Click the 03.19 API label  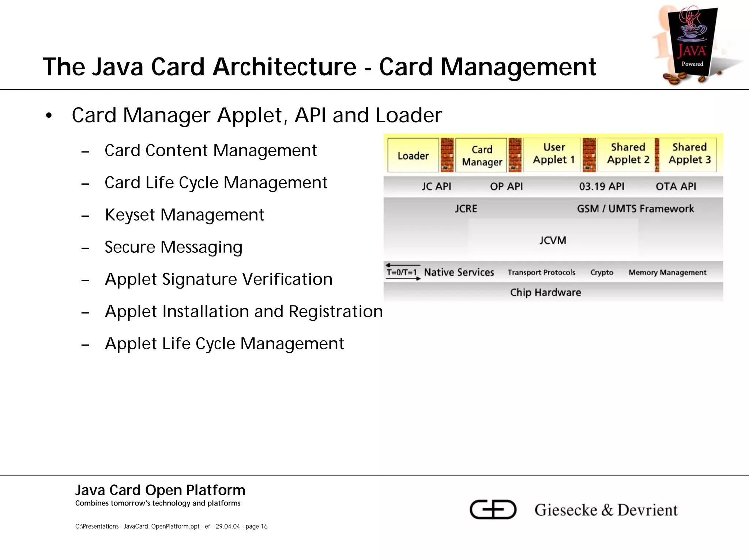(602, 187)
